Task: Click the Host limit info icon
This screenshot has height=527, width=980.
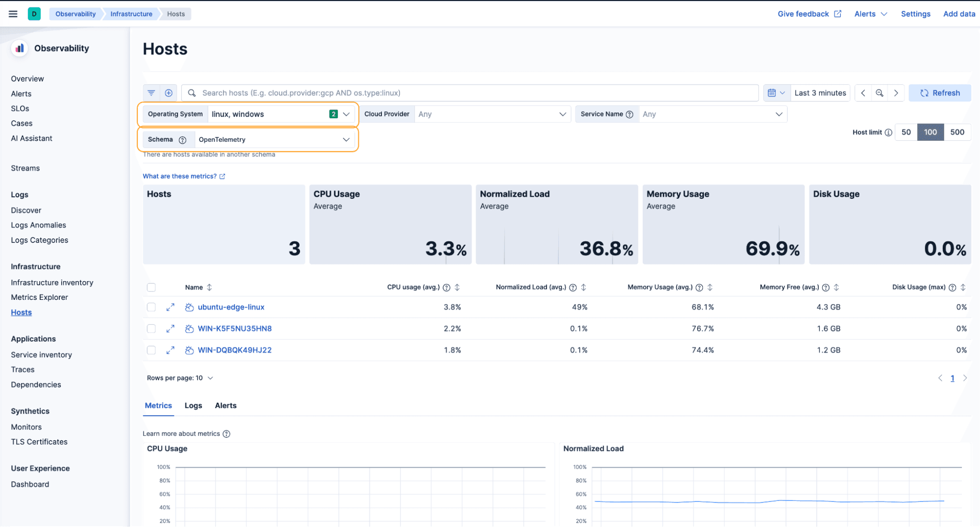Action: (x=888, y=132)
